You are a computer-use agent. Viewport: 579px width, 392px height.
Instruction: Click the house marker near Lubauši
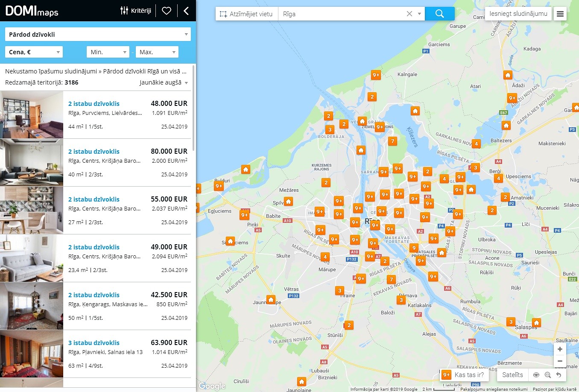pyautogui.click(x=302, y=381)
